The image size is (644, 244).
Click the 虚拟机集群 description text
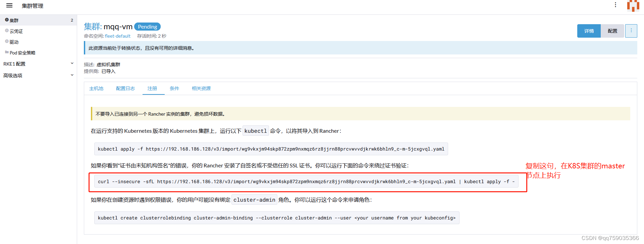[108, 65]
